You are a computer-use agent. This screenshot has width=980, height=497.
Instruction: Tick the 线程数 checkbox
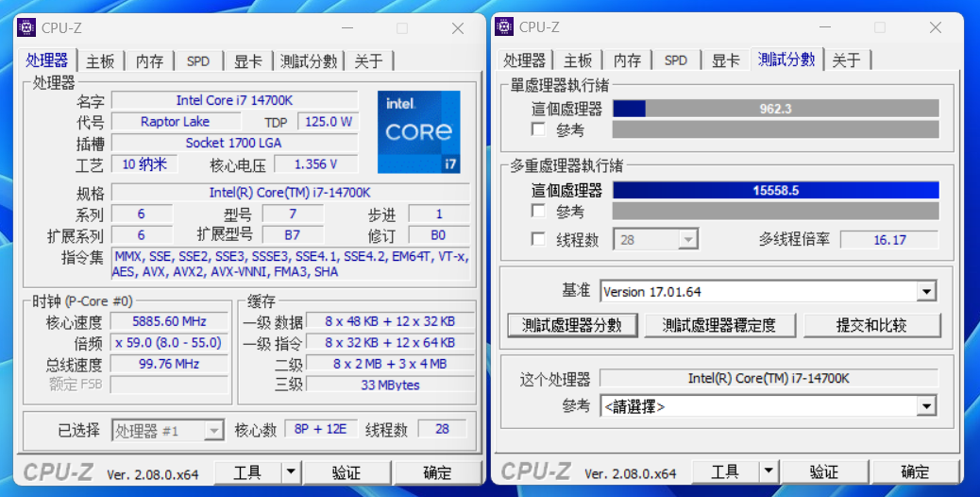[x=538, y=239]
